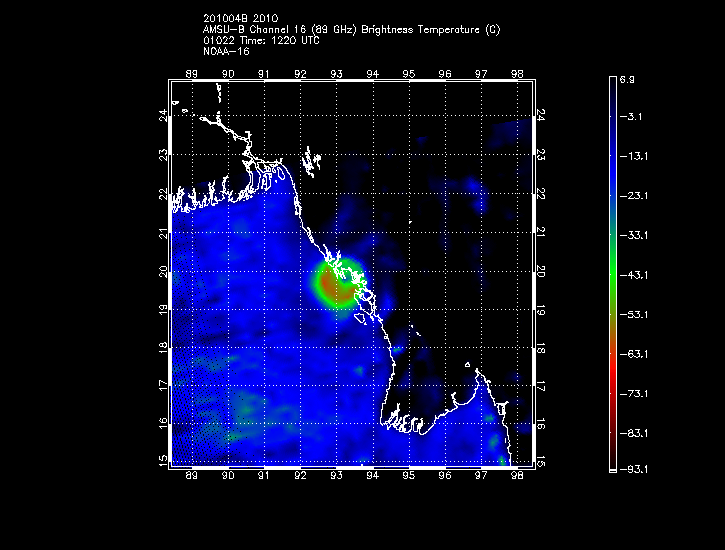Viewport: 725px width, 550px height.
Task: Click longitude 94 on the bottom axis
Action: [372, 475]
